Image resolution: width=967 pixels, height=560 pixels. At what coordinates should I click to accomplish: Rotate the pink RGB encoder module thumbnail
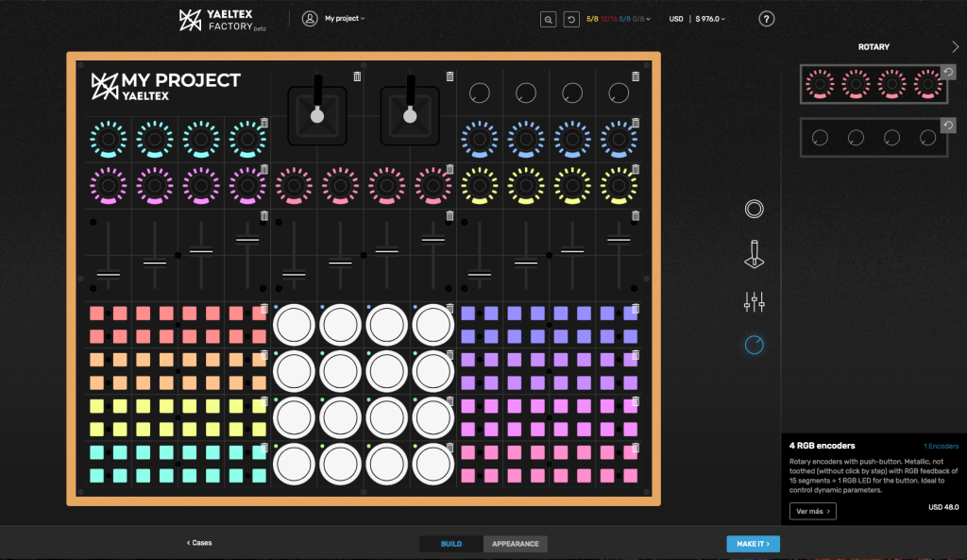click(949, 73)
